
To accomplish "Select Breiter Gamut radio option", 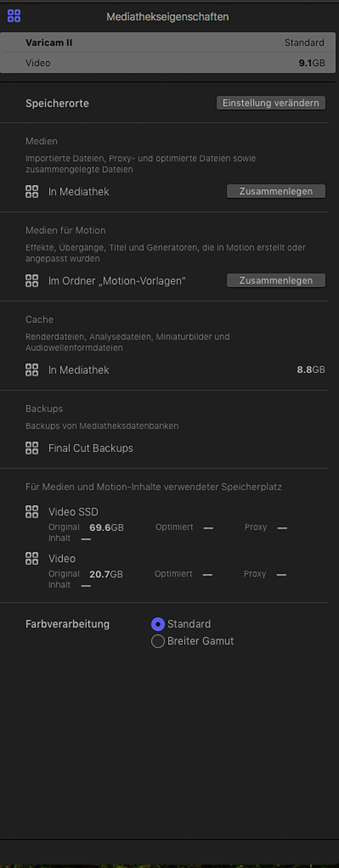I will [158, 641].
